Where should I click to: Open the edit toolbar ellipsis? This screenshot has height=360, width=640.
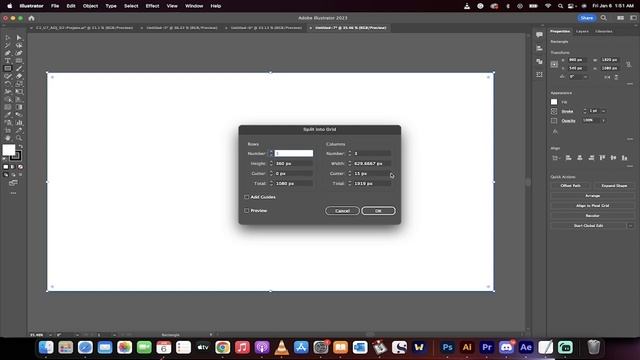[x=13, y=193]
